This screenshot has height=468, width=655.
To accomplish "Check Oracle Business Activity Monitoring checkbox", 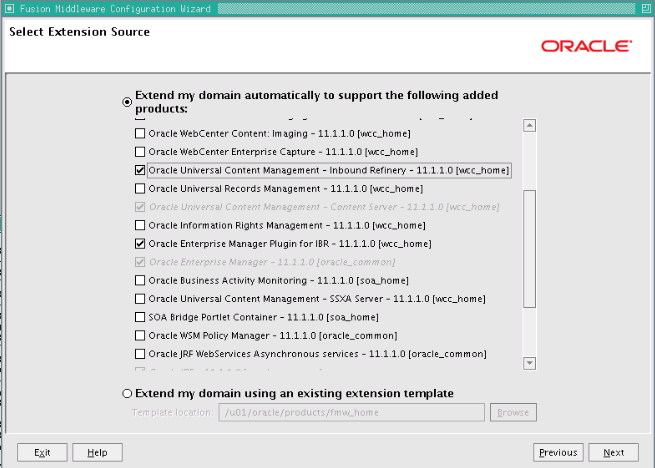I will (x=140, y=280).
